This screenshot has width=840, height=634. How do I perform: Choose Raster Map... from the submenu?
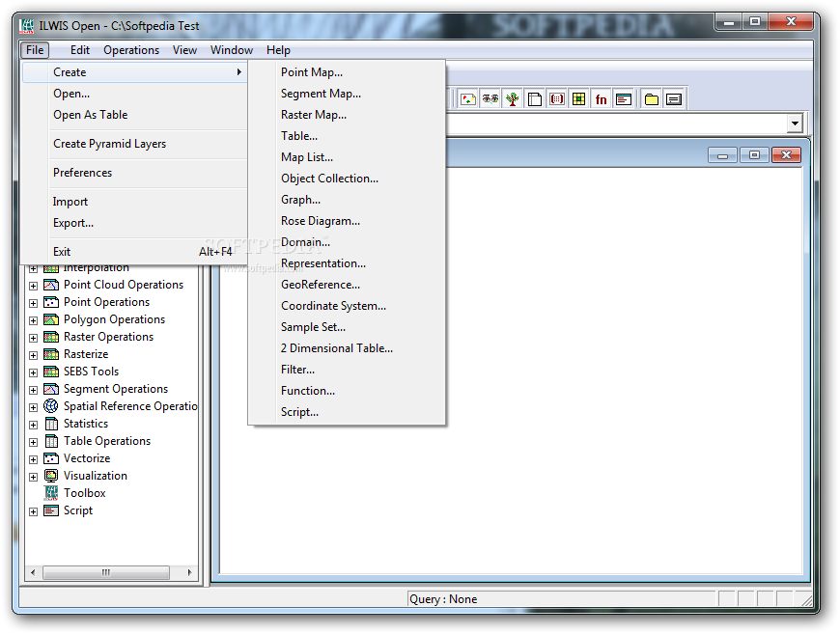point(347,115)
